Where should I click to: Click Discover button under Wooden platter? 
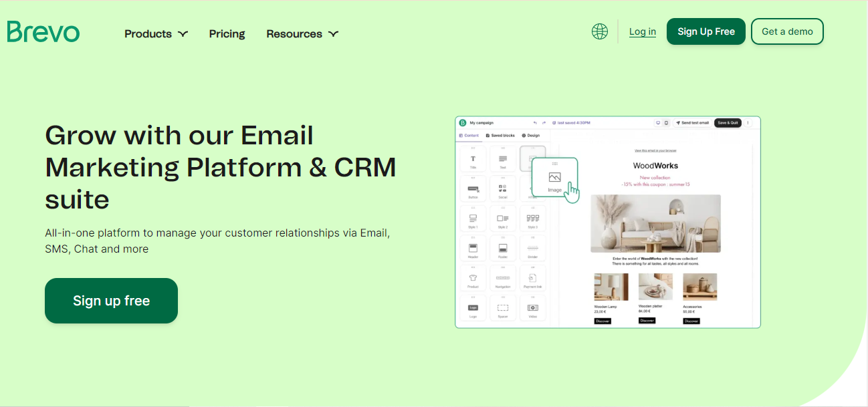[x=647, y=321]
